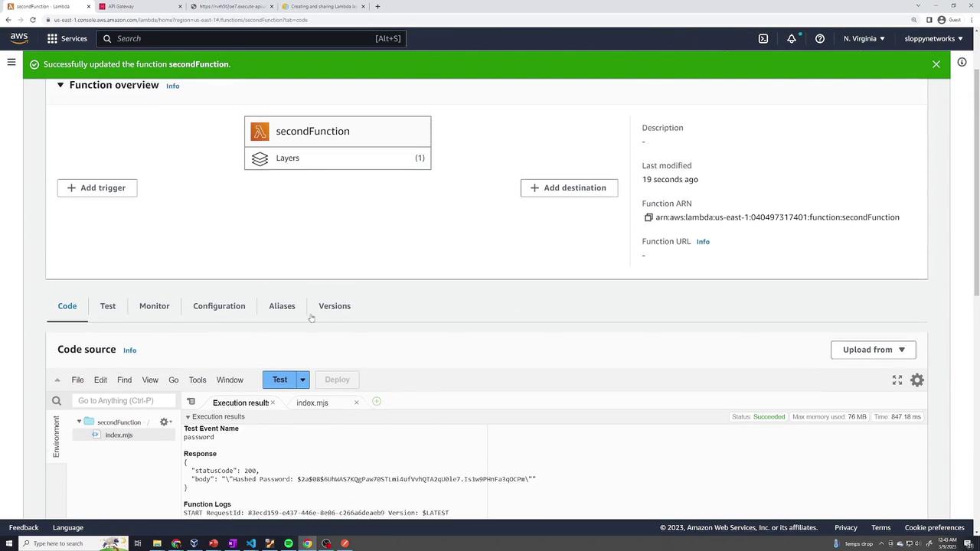Screen dimensions: 980x551
Task: Click the Lambda icon in the secondFunction box
Action: tap(260, 132)
